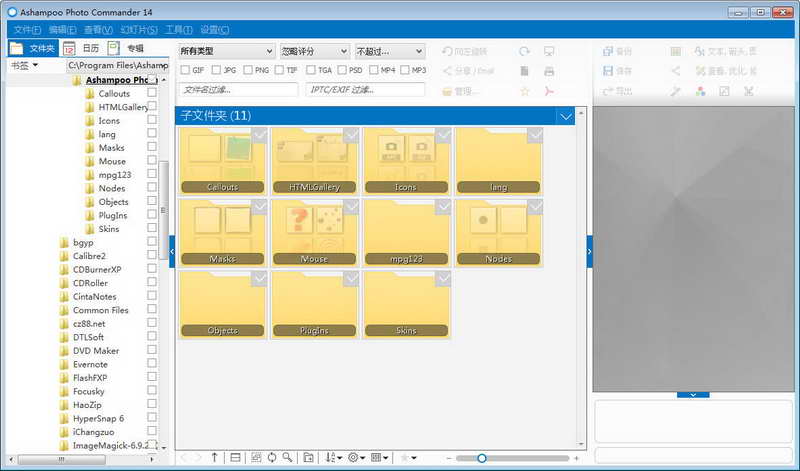Click the 保存 save button
800x471 pixels.
618,71
